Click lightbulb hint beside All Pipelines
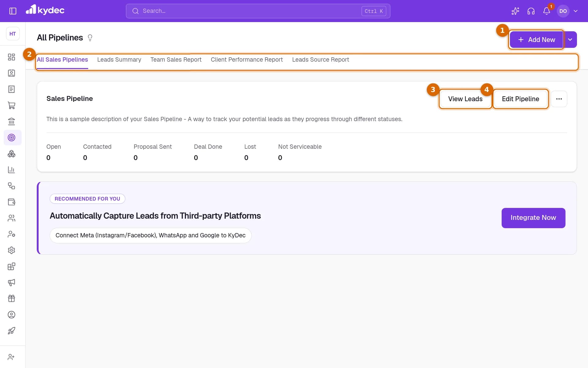This screenshot has width=588, height=368. click(90, 38)
